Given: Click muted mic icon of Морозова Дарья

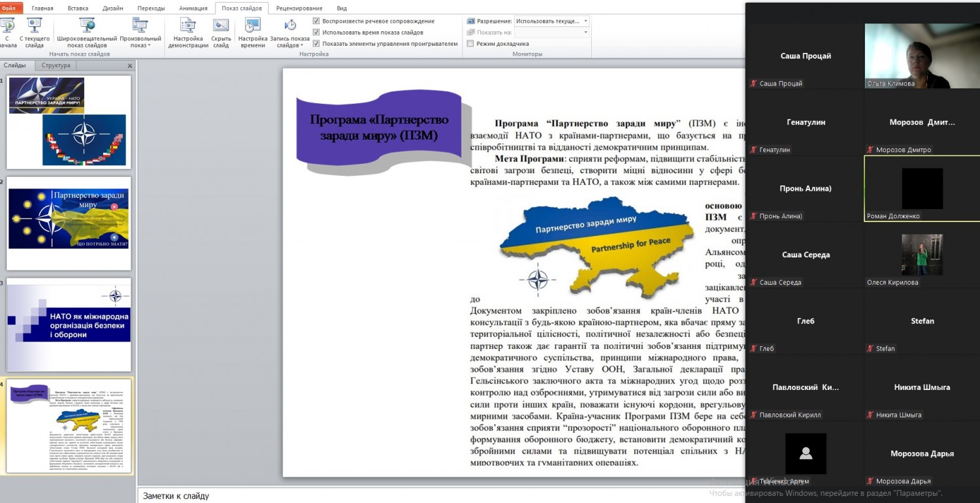Looking at the screenshot, I should pyautogui.click(x=870, y=481).
